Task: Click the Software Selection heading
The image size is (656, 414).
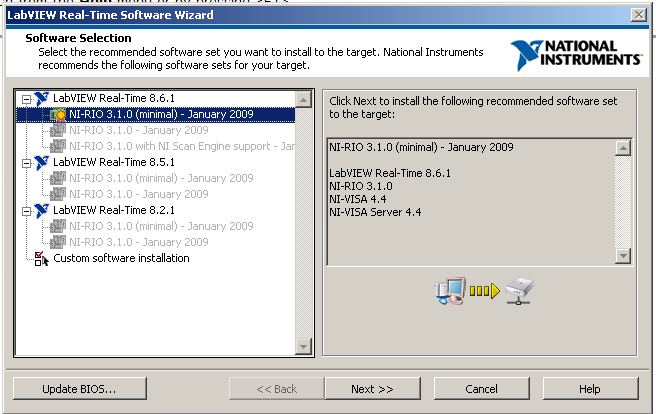Action: tap(78, 38)
